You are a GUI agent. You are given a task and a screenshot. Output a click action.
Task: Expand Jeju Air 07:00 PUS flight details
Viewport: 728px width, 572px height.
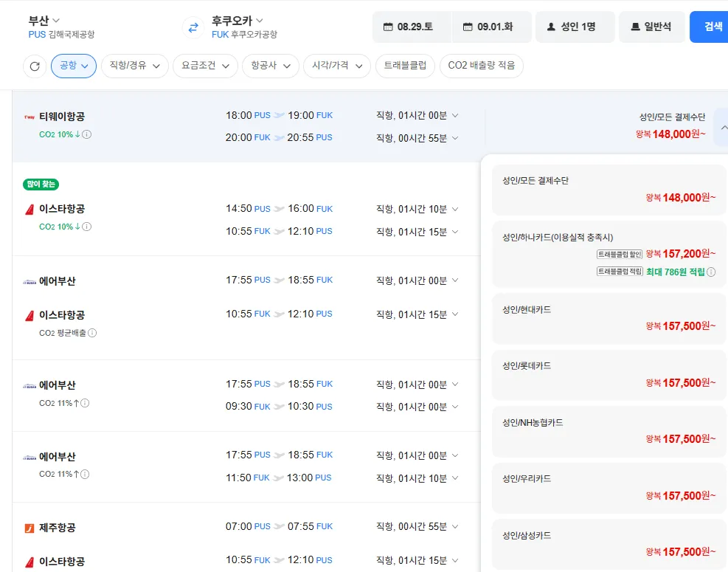coord(455,526)
